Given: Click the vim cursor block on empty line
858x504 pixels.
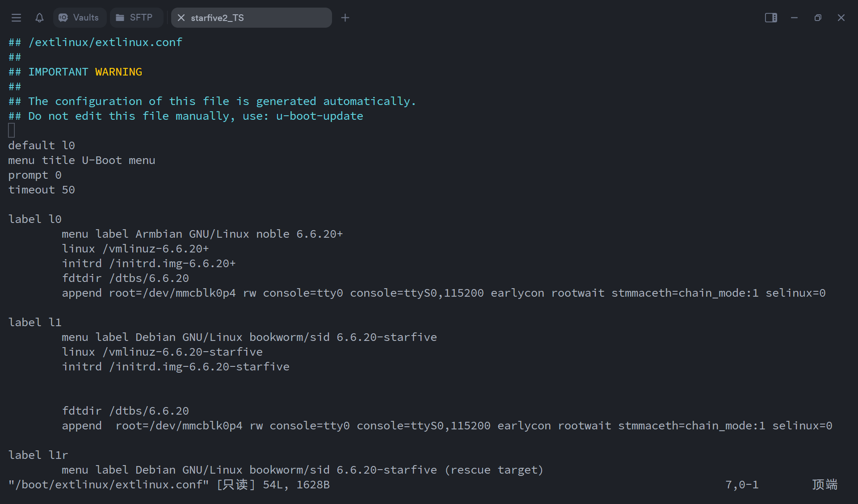Looking at the screenshot, I should pos(12,130).
